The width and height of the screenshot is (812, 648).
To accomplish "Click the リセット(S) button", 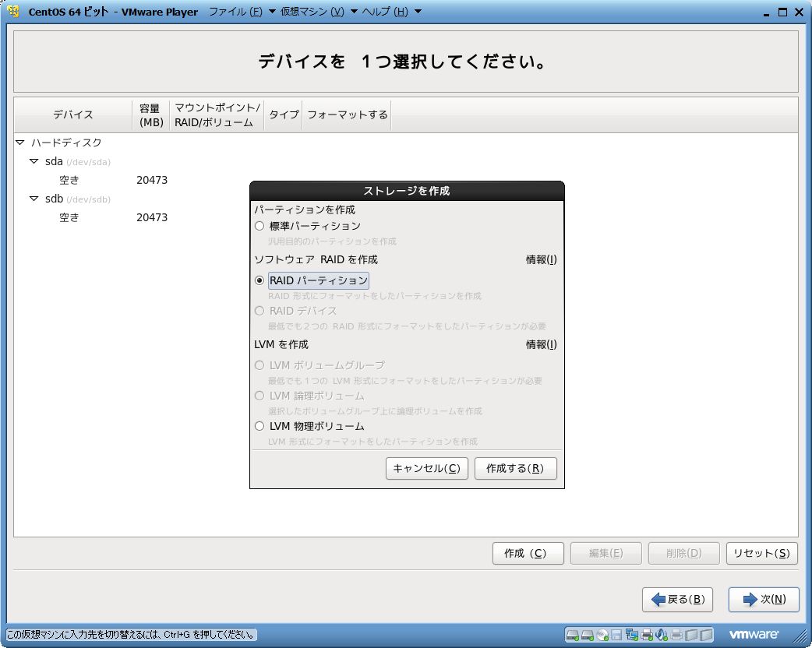I will pyautogui.click(x=762, y=553).
